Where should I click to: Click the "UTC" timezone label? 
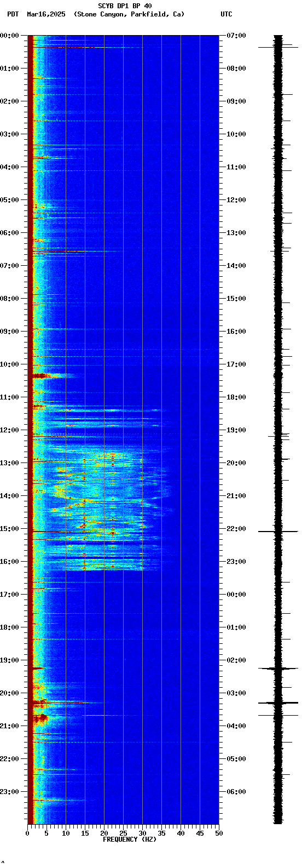click(x=226, y=14)
